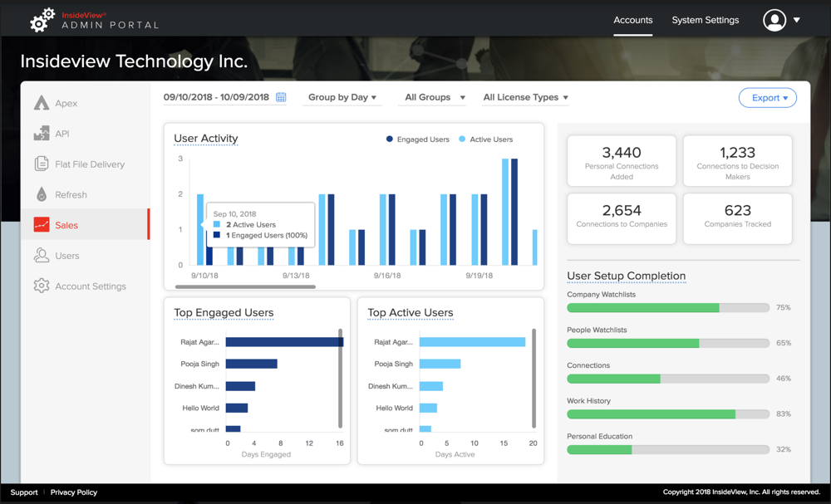Open the All License Types dropdown
Viewport: 831px width, 504px height.
click(525, 97)
